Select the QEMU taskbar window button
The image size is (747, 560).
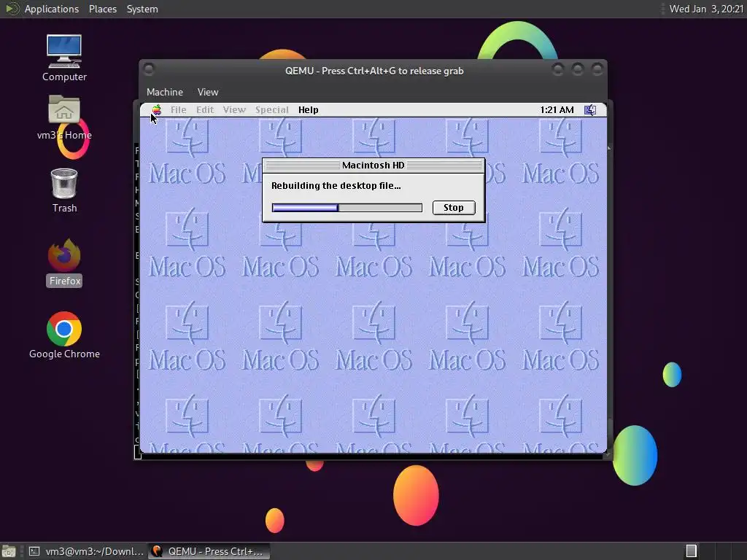click(209, 551)
